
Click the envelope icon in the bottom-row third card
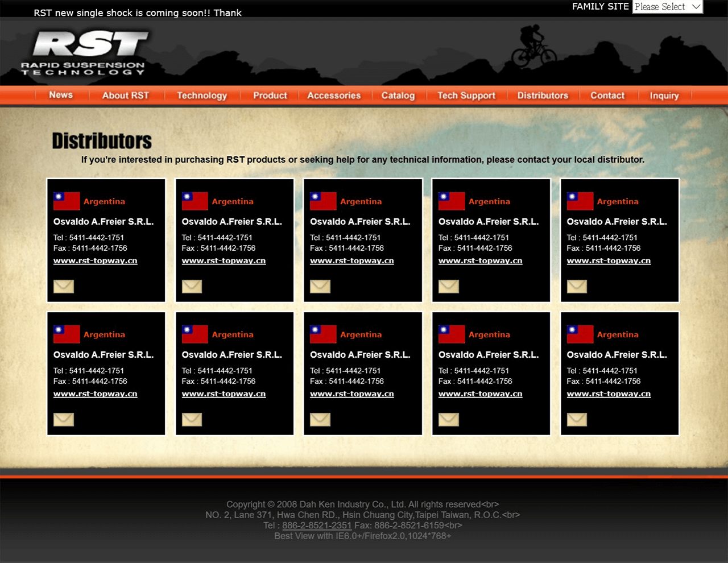[x=320, y=419]
